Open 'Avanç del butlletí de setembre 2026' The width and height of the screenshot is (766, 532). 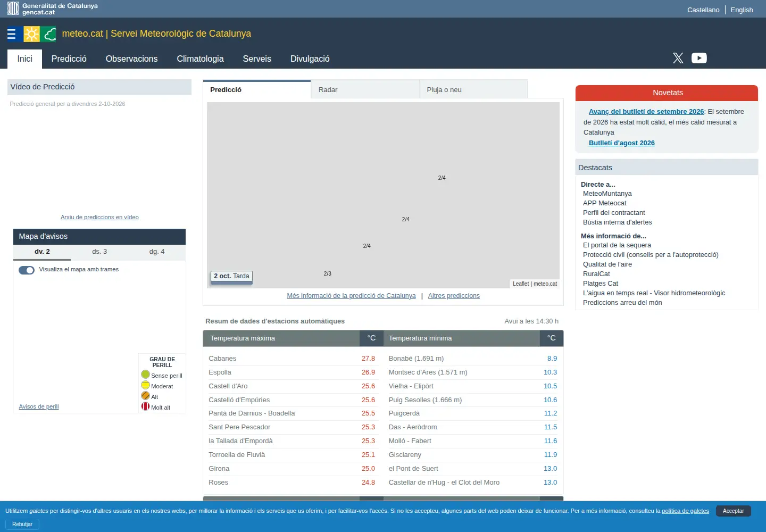click(646, 112)
